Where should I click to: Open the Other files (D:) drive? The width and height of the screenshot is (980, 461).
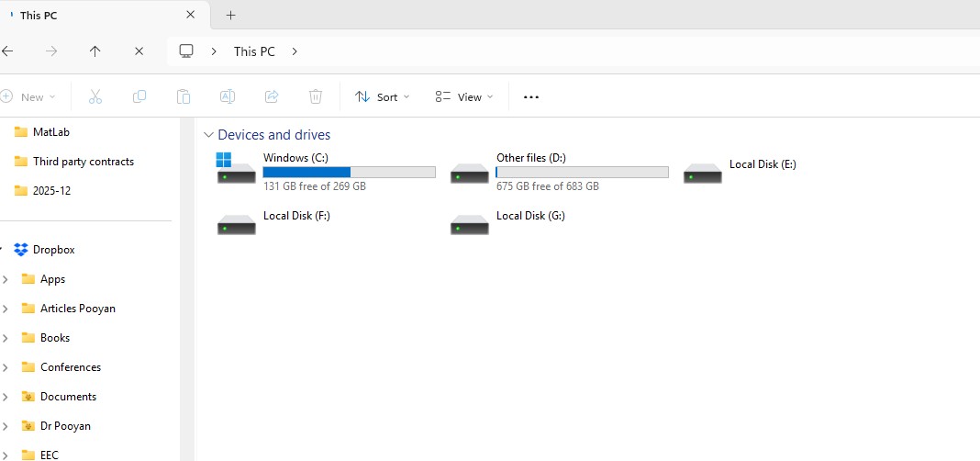point(530,158)
